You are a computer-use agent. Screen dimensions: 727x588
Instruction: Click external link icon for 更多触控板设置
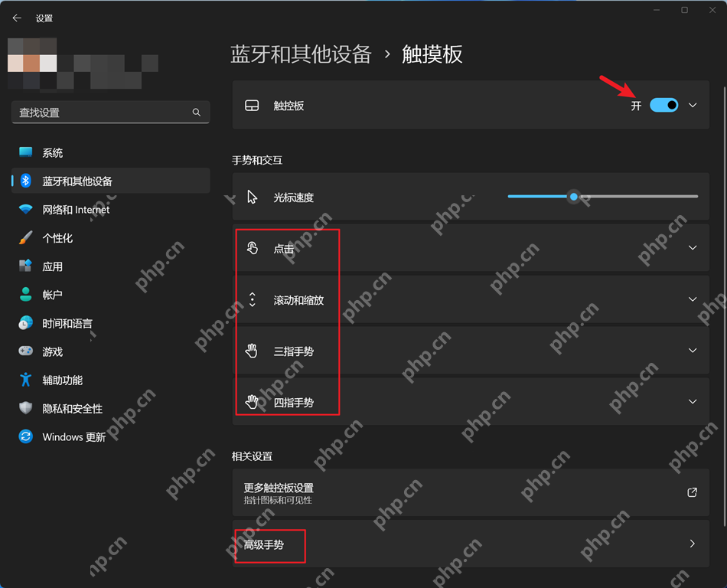(693, 492)
